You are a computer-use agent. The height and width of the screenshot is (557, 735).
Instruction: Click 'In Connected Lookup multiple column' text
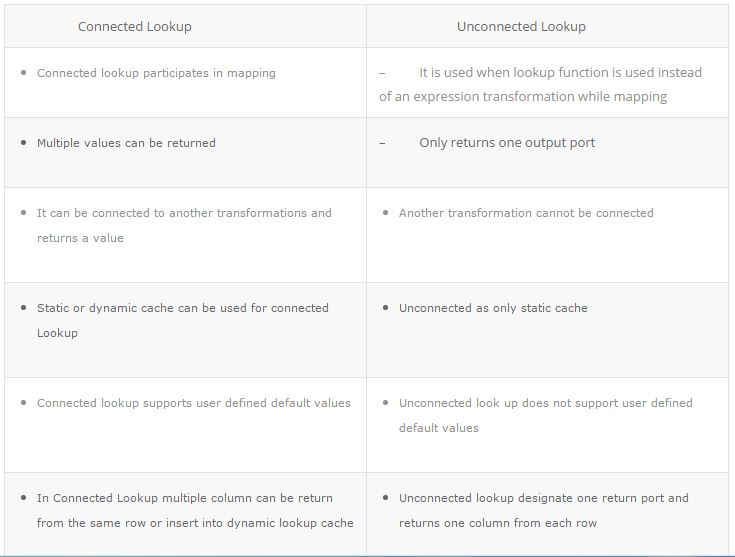[185, 498]
